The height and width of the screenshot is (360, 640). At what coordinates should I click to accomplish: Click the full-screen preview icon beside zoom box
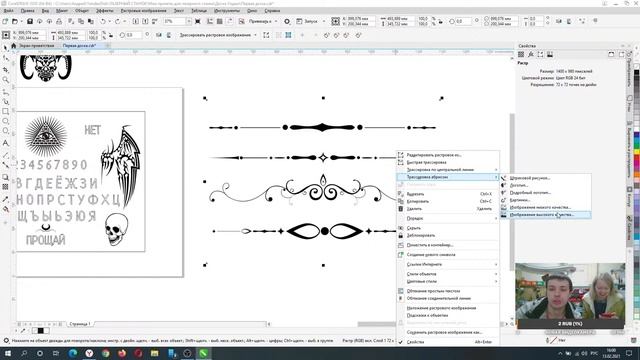coord(198,21)
